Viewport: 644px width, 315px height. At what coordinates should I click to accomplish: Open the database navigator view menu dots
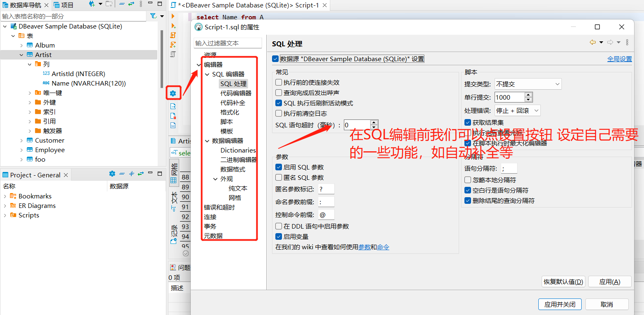point(141,5)
